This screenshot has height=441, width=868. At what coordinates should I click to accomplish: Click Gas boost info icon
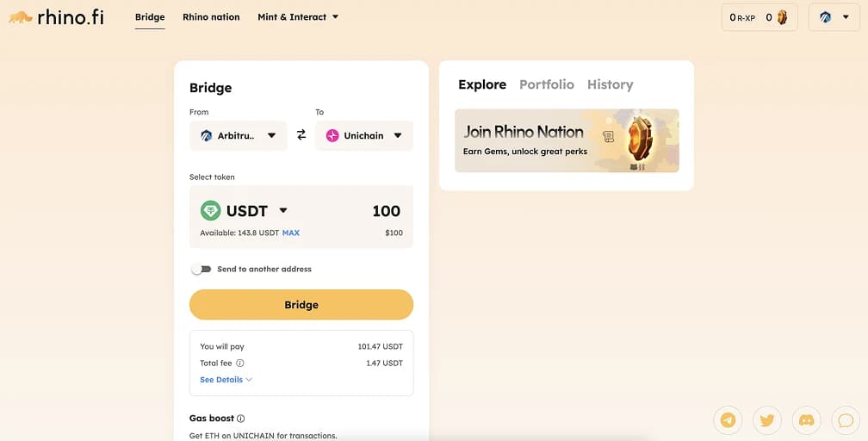pyautogui.click(x=241, y=419)
